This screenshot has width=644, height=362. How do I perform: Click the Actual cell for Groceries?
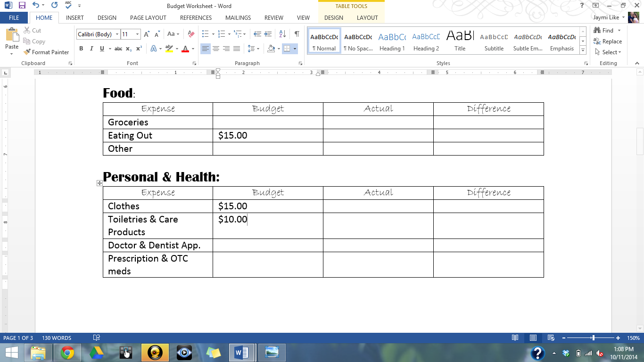pos(377,122)
